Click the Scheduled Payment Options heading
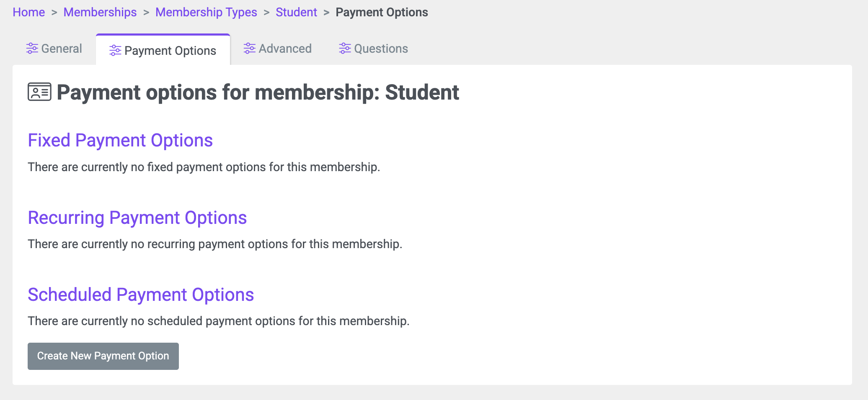Viewport: 868px width, 400px height. coord(141,295)
